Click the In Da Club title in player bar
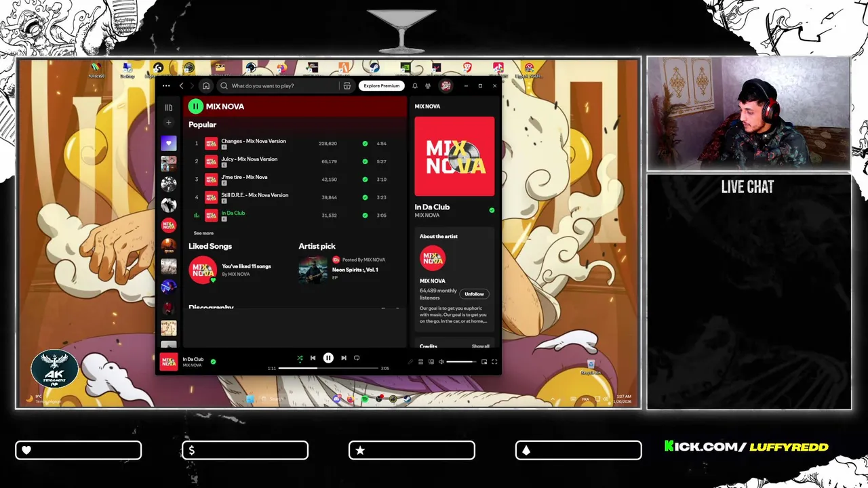Screen dimensions: 868x488 point(193,359)
